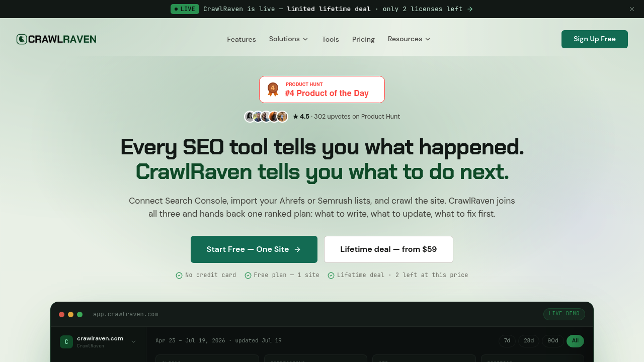Click the LIVE DEMO badge

(x=564, y=314)
